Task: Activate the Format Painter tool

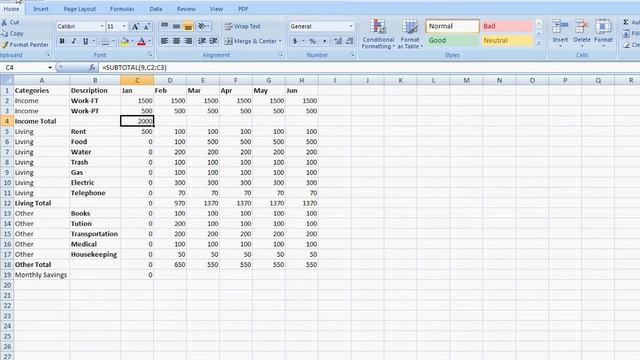Action: tap(24, 44)
